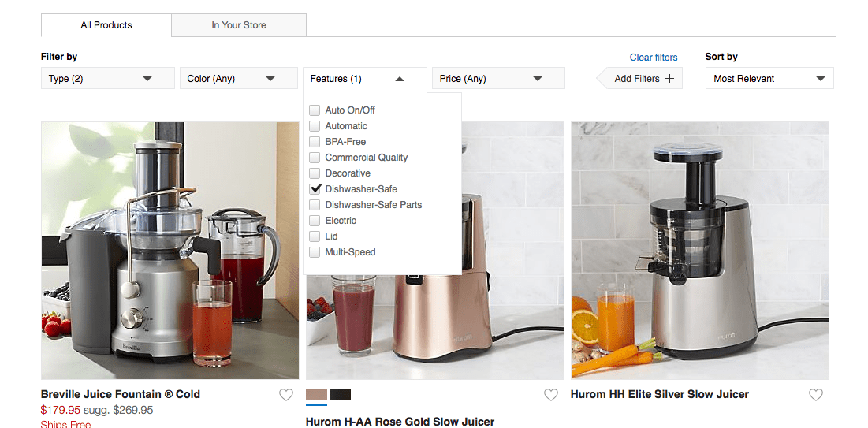Open the Hurom silver juicer product image

[x=700, y=251]
